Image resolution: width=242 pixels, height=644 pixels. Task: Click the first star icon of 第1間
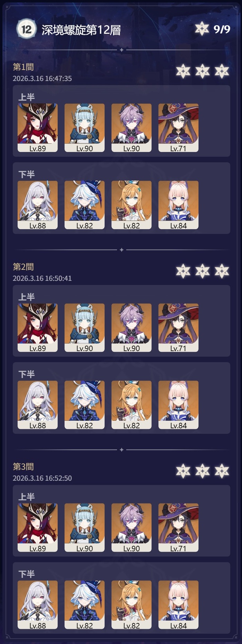click(183, 71)
